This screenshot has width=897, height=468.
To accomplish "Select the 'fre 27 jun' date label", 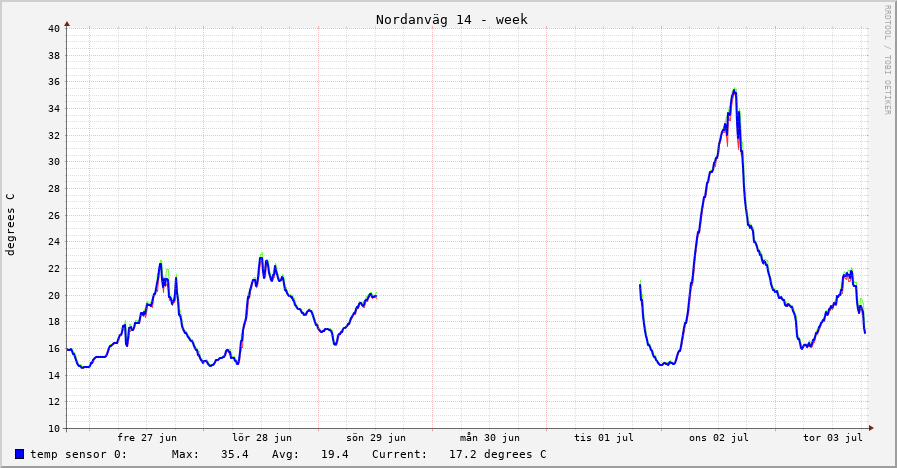I will pos(147,438).
